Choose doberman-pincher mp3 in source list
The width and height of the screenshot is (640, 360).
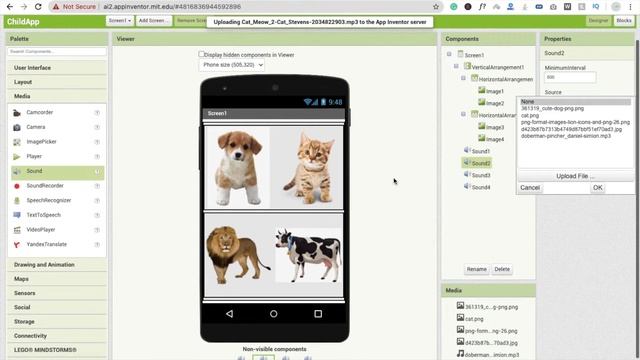point(566,136)
